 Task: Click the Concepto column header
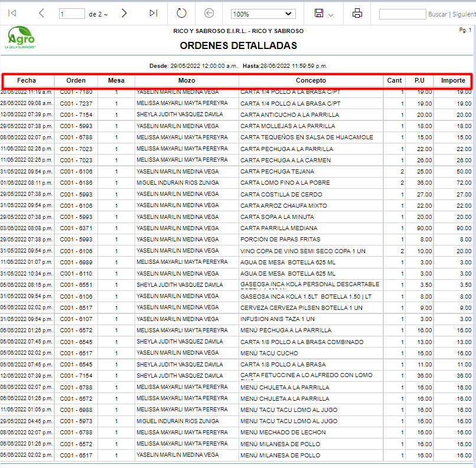click(x=311, y=80)
